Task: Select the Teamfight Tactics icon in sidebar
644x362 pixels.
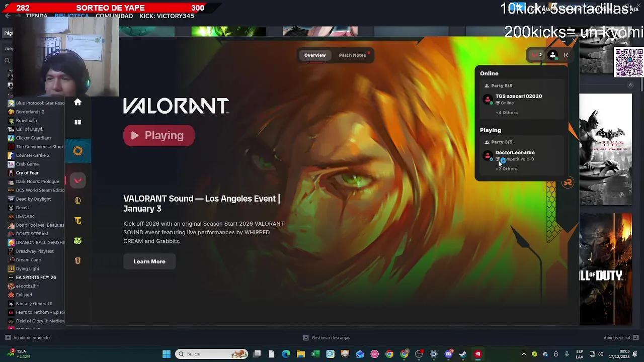Action: pos(77,221)
